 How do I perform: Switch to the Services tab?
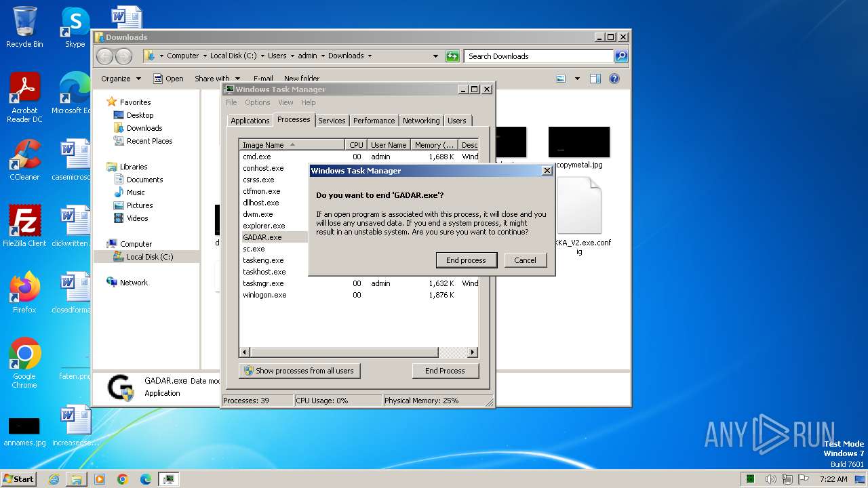(x=332, y=121)
